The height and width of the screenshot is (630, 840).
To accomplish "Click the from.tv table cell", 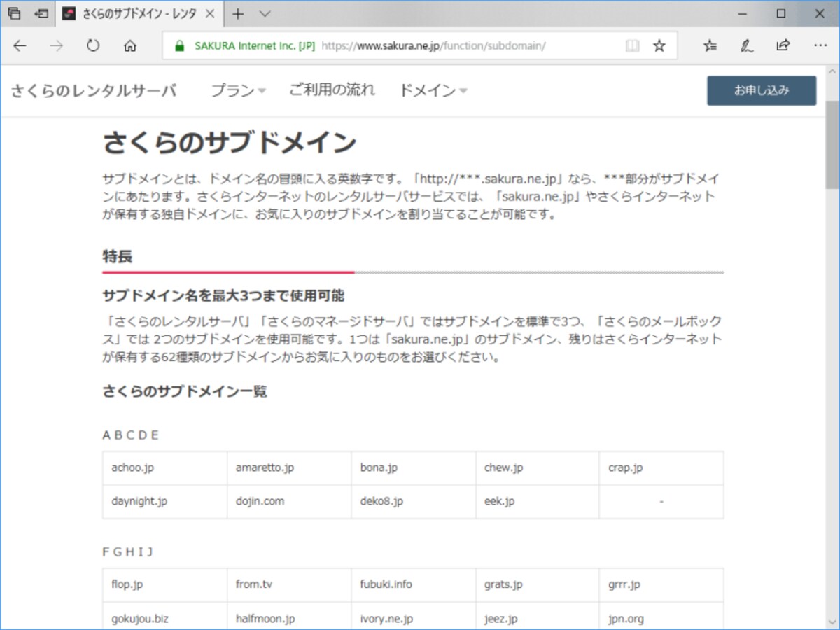I will 289,585.
